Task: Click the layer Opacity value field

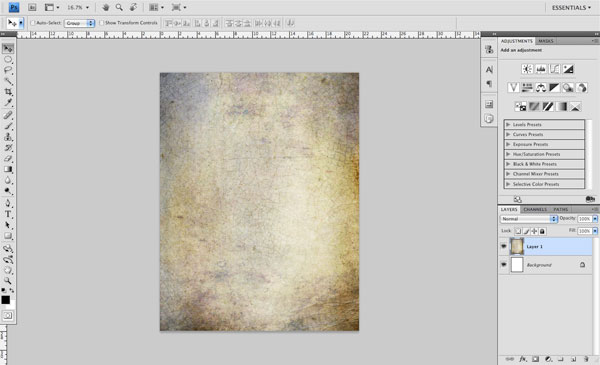Action: point(585,219)
